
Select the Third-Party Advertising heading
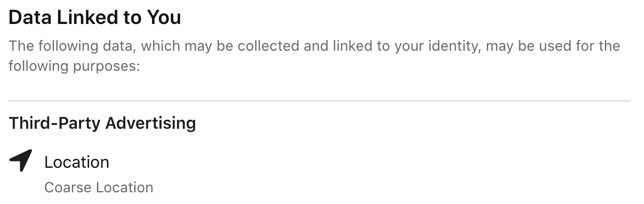coord(103,123)
